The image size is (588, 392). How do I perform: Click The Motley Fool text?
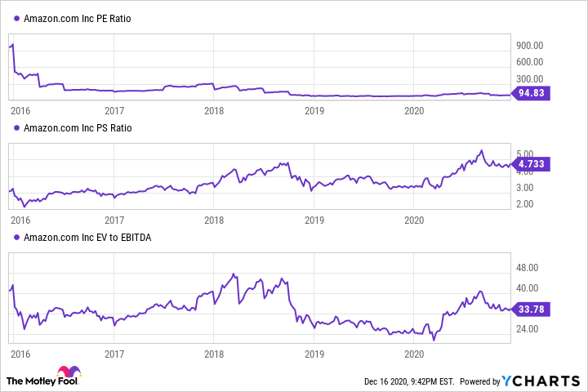(31, 381)
